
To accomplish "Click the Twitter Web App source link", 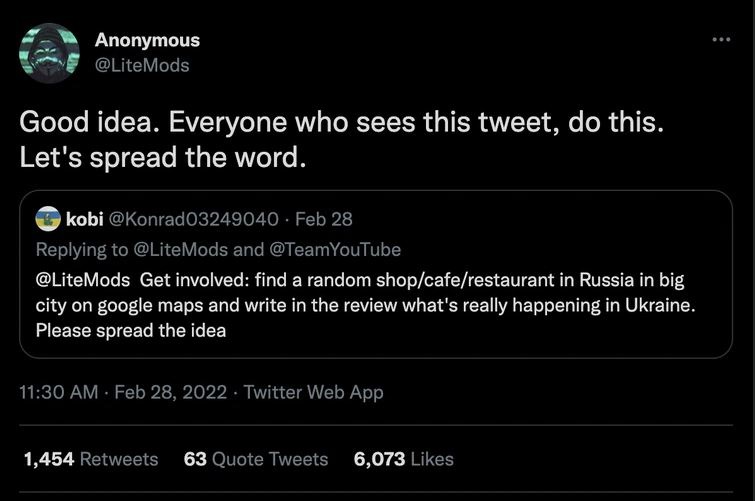I will pyautogui.click(x=314, y=393).
